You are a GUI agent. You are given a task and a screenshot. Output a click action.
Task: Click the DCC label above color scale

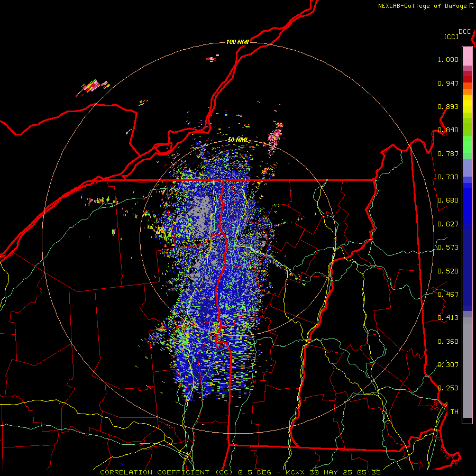[464, 31]
